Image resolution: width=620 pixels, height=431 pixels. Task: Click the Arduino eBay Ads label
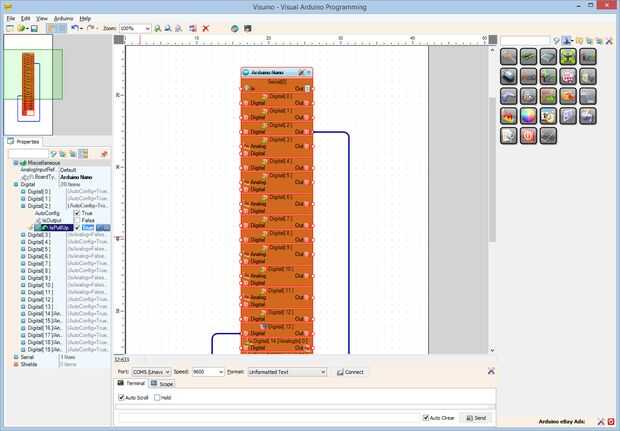(x=561, y=422)
